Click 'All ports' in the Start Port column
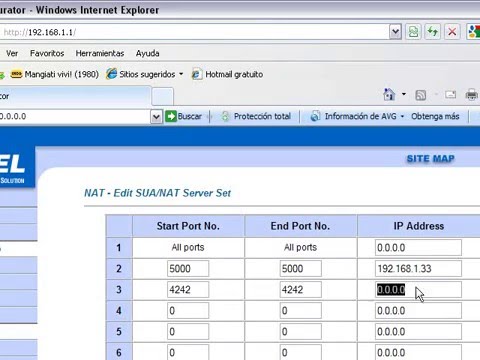Screen dimensions: 480x360 (188, 247)
